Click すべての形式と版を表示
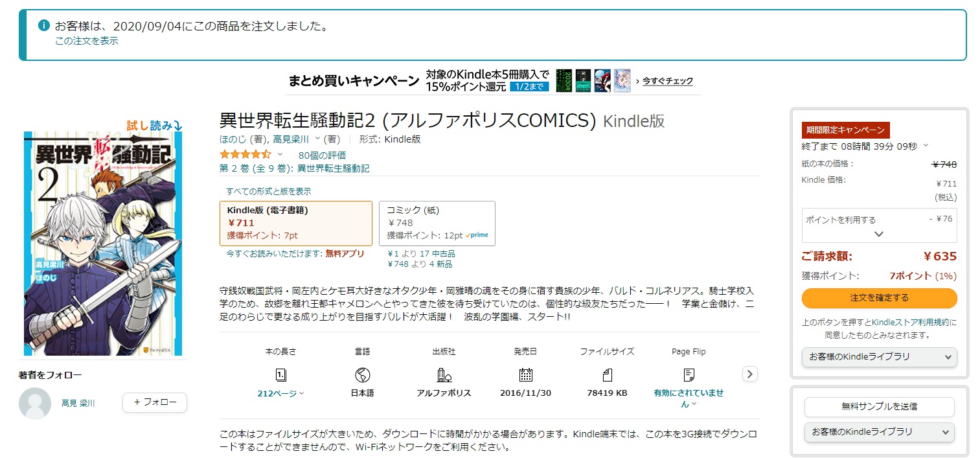The height and width of the screenshot is (458, 980). click(269, 191)
